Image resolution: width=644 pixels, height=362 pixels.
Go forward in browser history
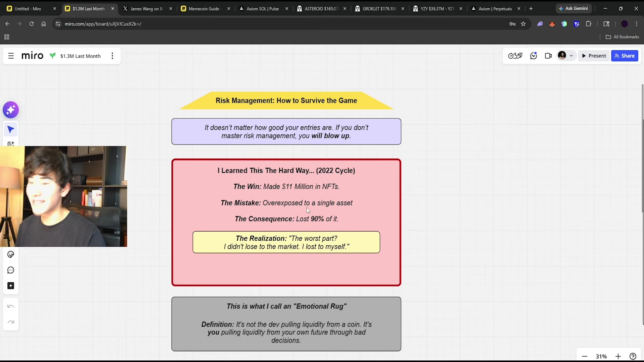(19, 24)
